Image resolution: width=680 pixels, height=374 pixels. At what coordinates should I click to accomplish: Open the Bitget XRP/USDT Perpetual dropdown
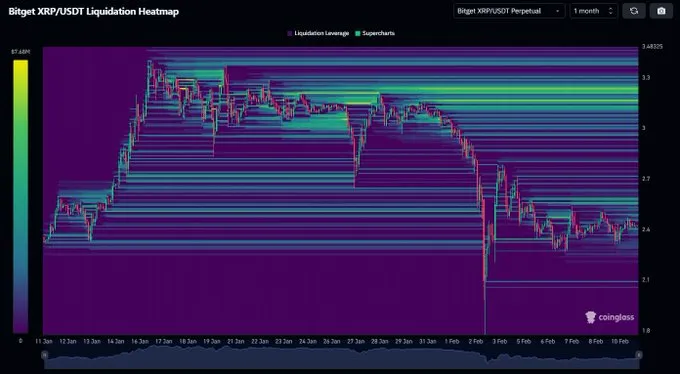(x=509, y=11)
